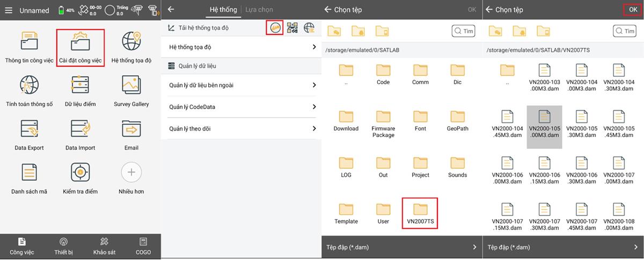The width and height of the screenshot is (644, 260).
Task: Open the Dữ liệu điểm icon
Action: [80, 85]
